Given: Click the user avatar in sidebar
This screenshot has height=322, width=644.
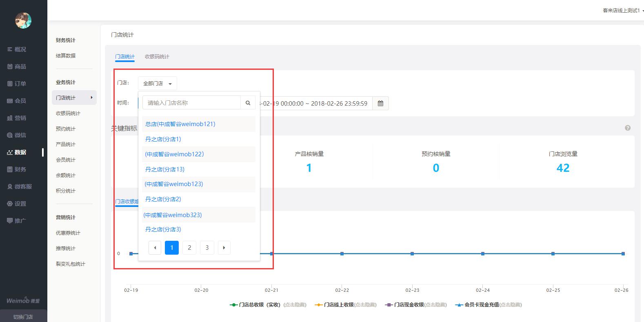Looking at the screenshot, I should point(23,20).
